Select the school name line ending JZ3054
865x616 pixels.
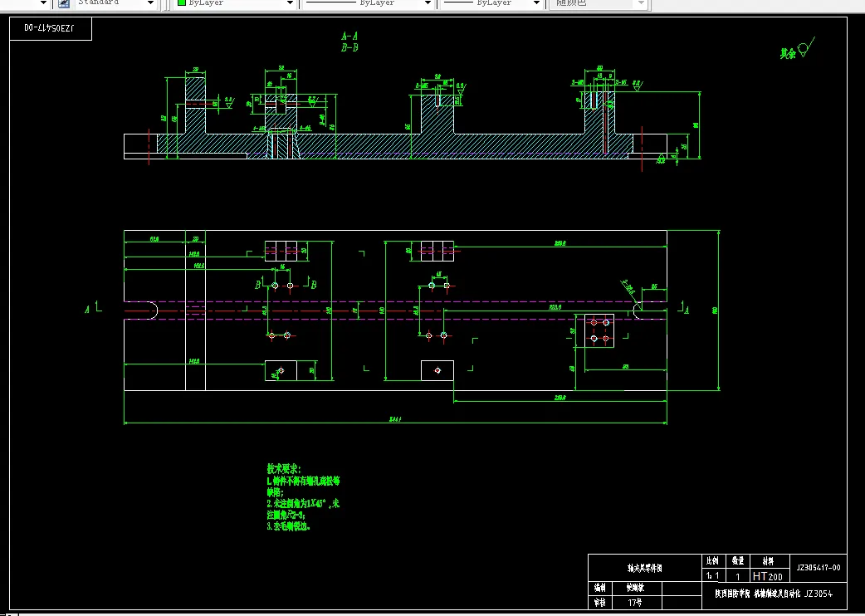(x=774, y=594)
